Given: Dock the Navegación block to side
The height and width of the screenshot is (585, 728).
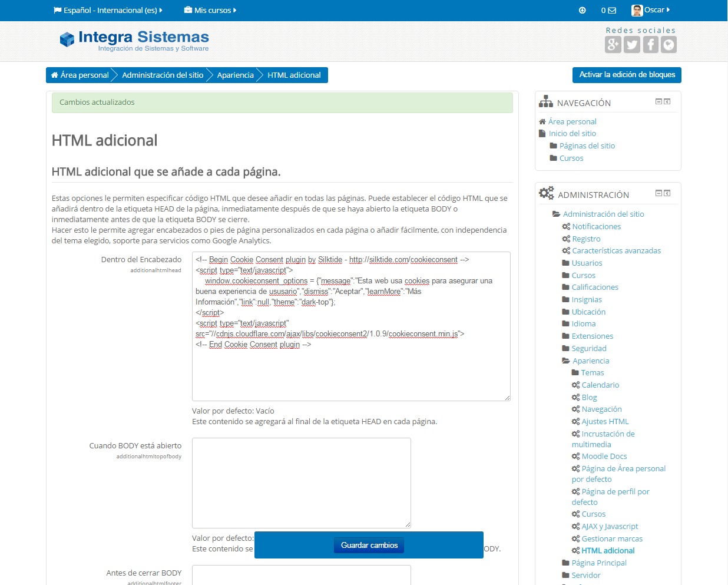Looking at the screenshot, I should (x=667, y=101).
